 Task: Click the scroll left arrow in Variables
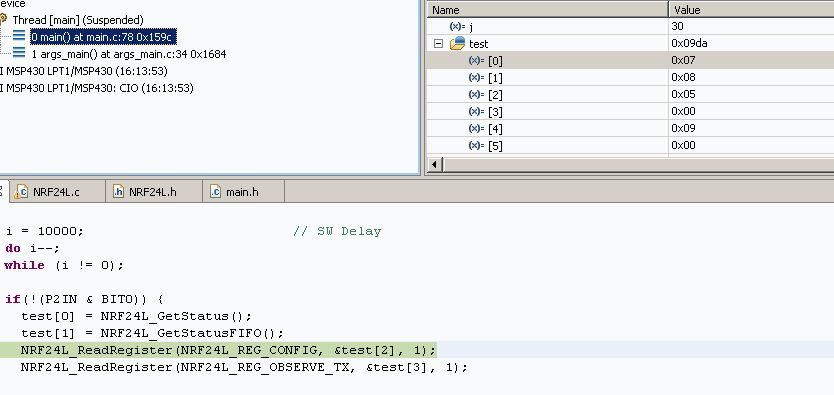pyautogui.click(x=435, y=164)
